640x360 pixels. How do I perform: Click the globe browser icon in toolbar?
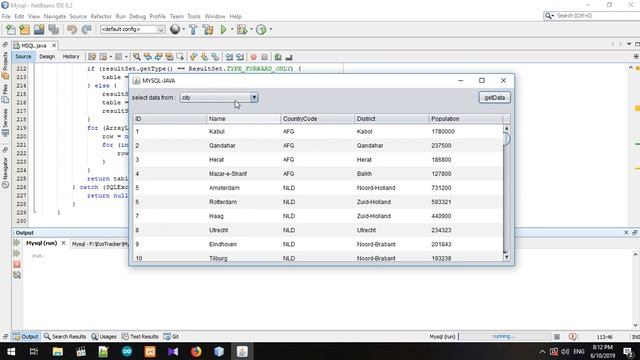point(175,29)
